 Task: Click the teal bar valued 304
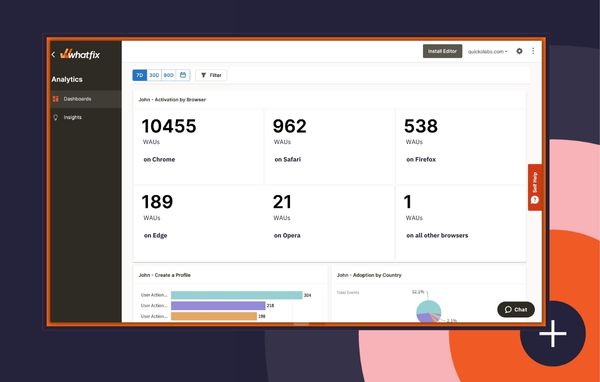(236, 295)
